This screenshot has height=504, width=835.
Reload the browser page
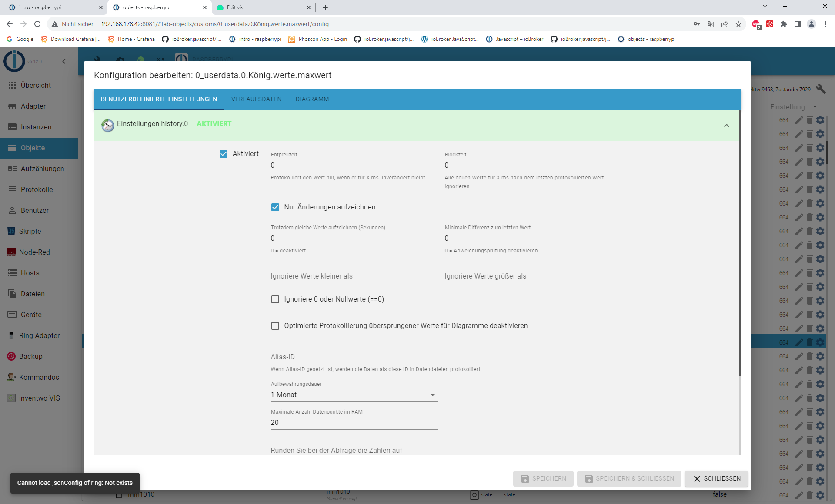(37, 24)
